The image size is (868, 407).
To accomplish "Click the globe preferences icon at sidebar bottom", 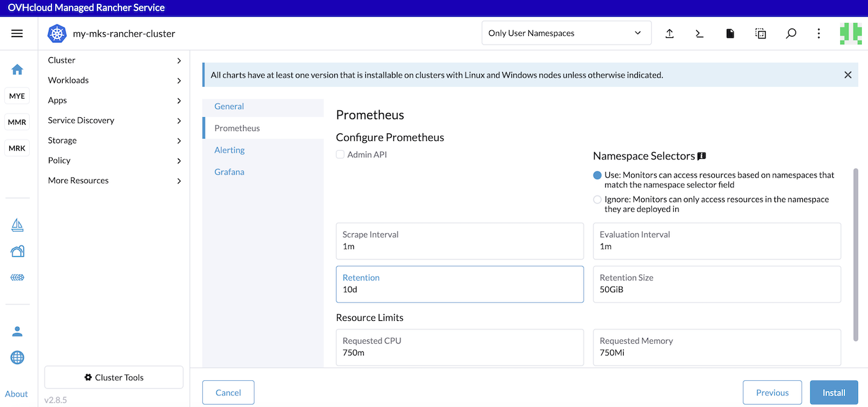I will point(17,357).
